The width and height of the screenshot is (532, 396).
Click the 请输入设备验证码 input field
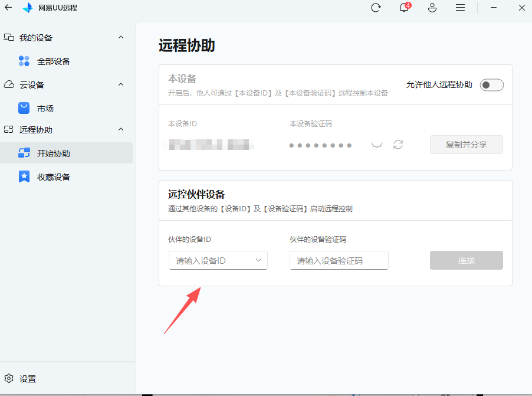tap(339, 260)
